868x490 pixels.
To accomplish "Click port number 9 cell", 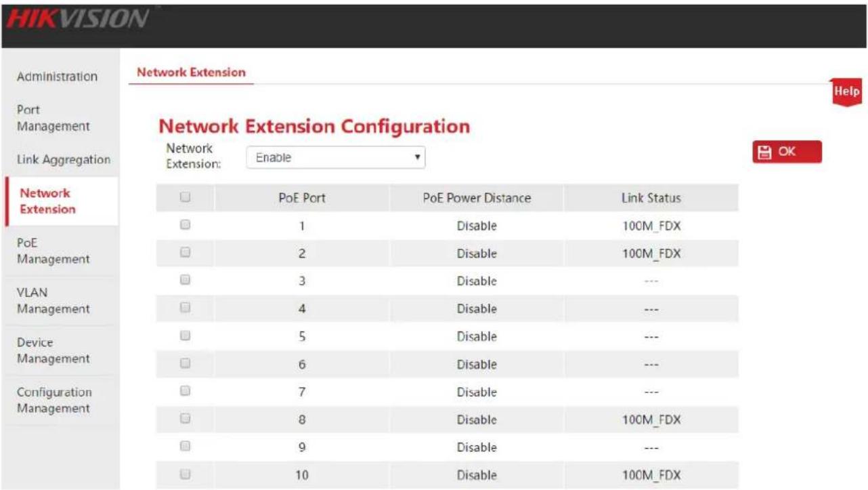I will pyautogui.click(x=303, y=448).
